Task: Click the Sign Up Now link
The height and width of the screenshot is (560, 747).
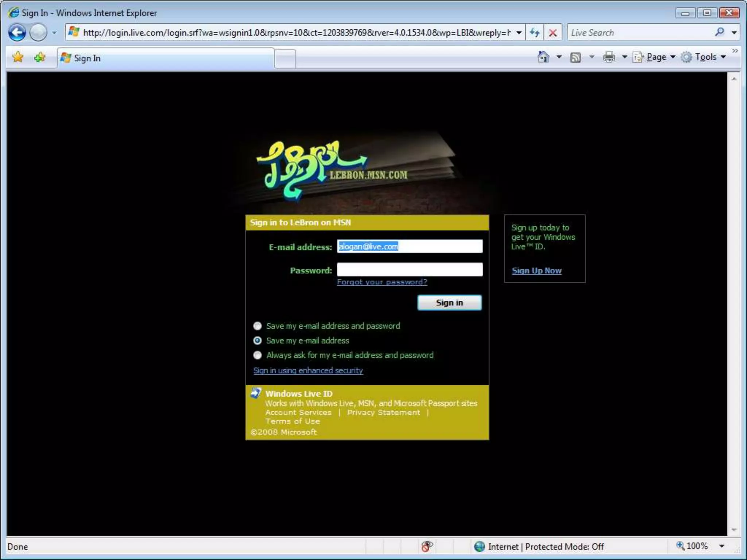Action: coord(537,271)
